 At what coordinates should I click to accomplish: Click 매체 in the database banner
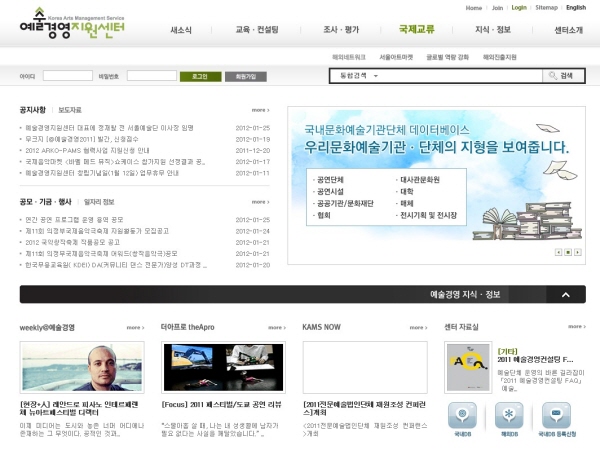click(406, 203)
